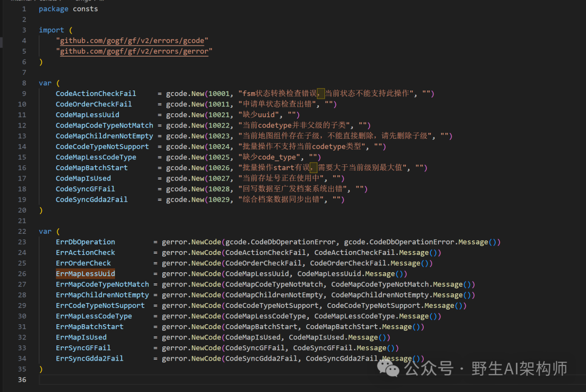Click error code number 10025

pyautogui.click(x=219, y=157)
